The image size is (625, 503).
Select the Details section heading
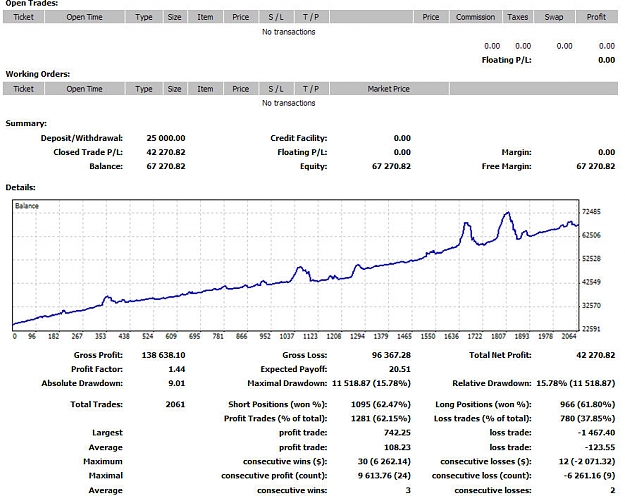coord(20,187)
